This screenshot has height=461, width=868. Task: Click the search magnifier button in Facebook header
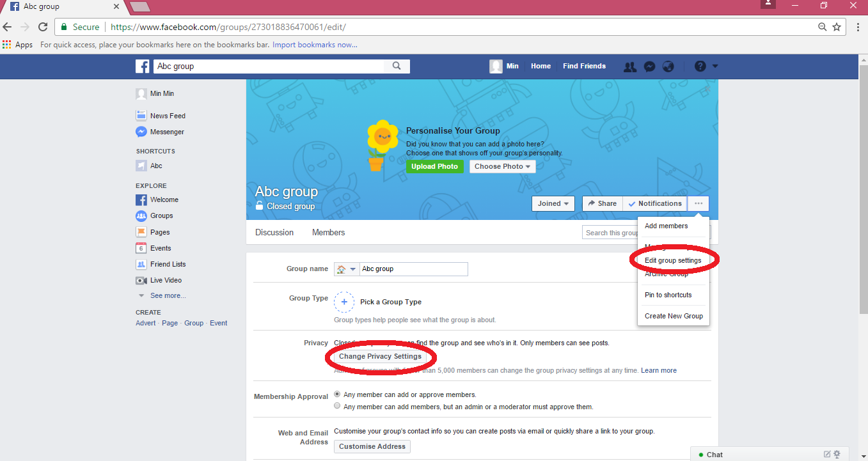[x=397, y=66]
